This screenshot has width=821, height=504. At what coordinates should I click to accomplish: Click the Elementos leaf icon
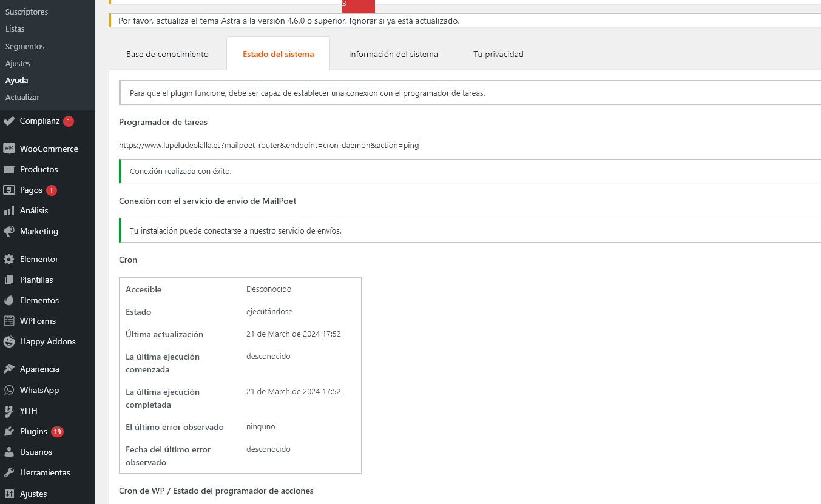(x=9, y=300)
